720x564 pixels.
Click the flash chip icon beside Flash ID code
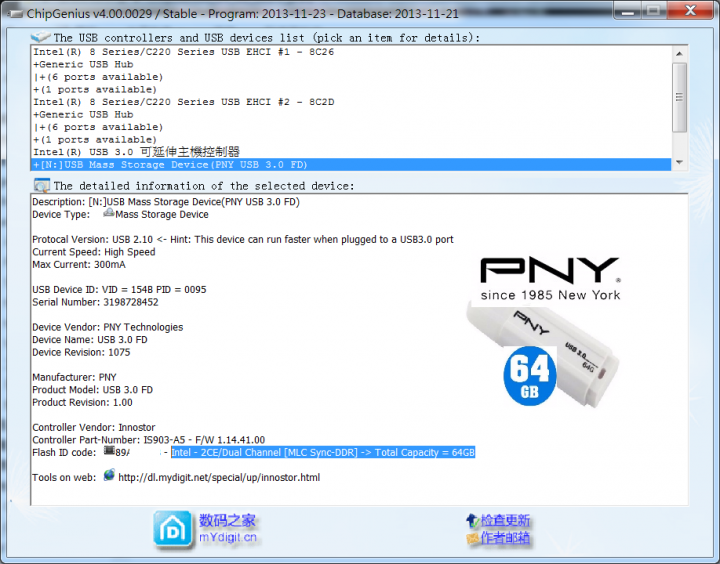coord(109,451)
